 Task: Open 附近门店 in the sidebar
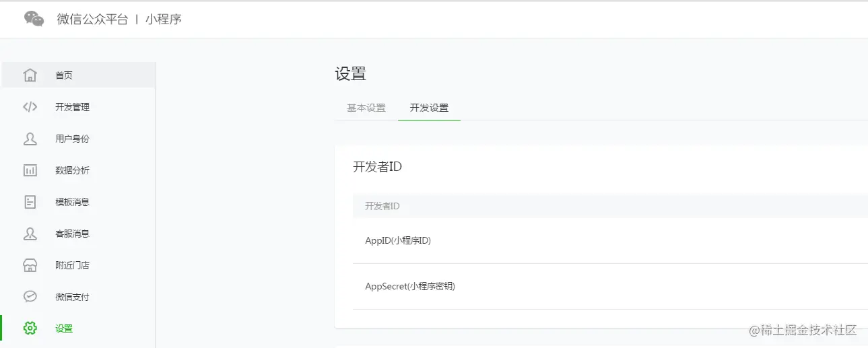(x=78, y=265)
